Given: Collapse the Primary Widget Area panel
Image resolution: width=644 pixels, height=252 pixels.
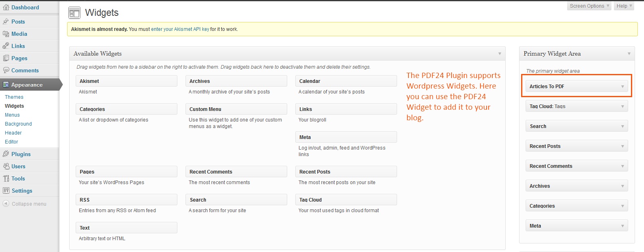Looking at the screenshot, I should [x=629, y=54].
